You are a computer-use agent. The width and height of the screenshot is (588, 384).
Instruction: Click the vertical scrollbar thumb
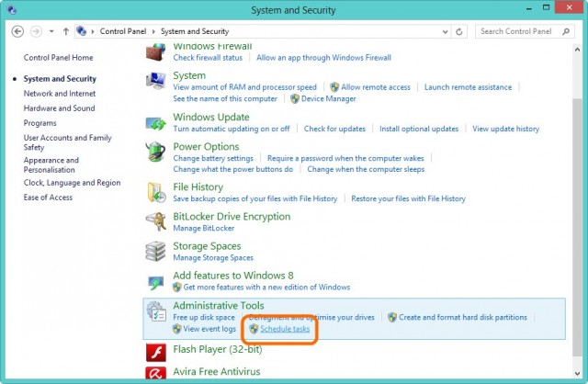[x=577, y=227]
